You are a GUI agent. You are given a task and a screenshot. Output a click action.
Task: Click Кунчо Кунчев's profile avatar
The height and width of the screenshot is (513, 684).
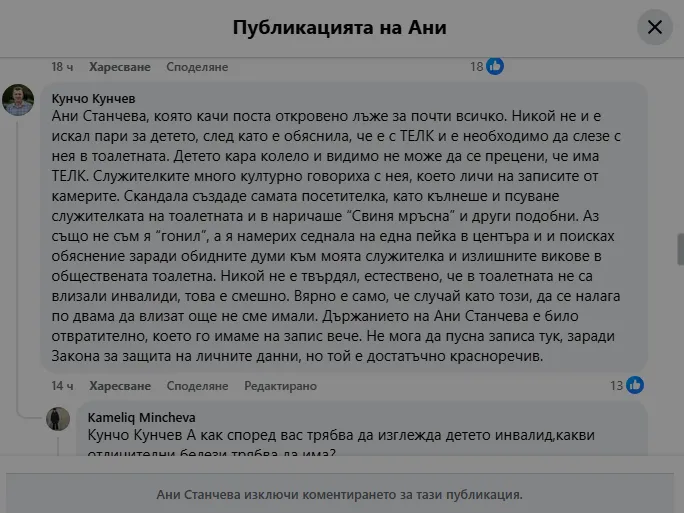pyautogui.click(x=18, y=100)
